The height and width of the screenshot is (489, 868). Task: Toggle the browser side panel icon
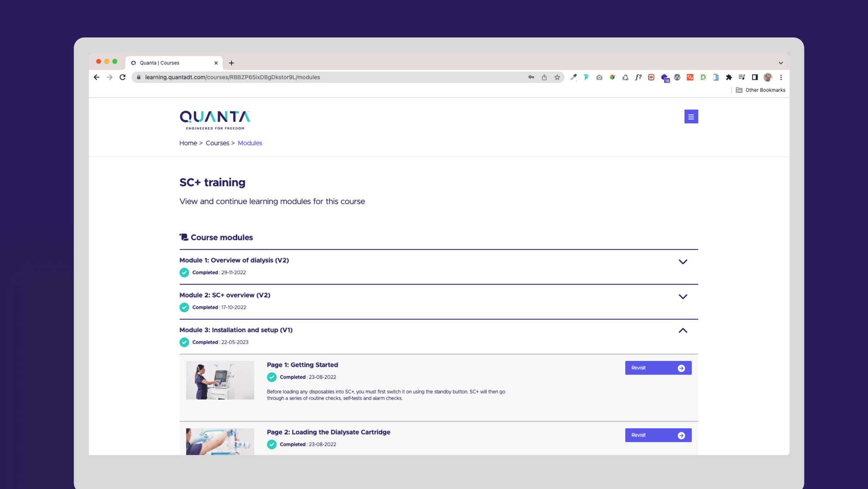[x=754, y=77]
